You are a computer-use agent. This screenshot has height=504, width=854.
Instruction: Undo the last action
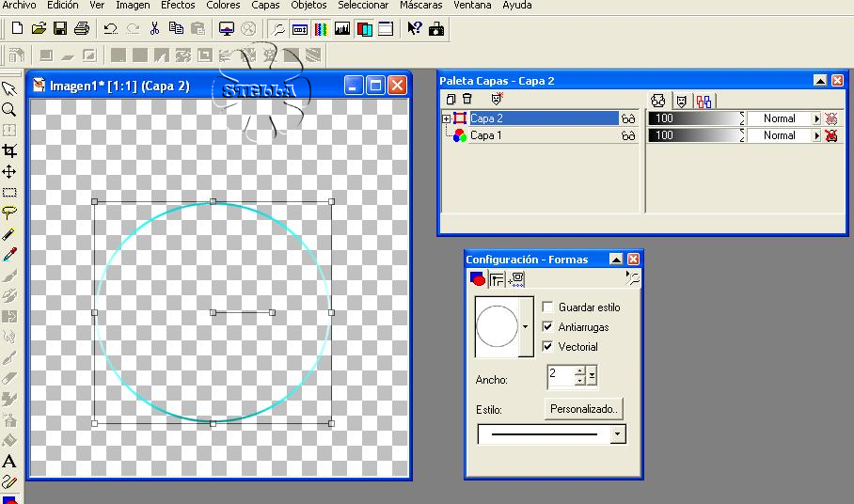[x=111, y=28]
